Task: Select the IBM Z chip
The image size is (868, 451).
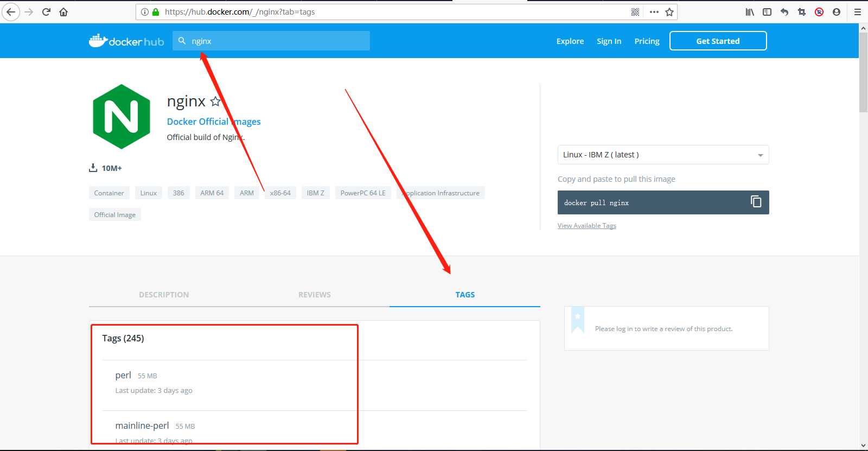Action: 316,193
